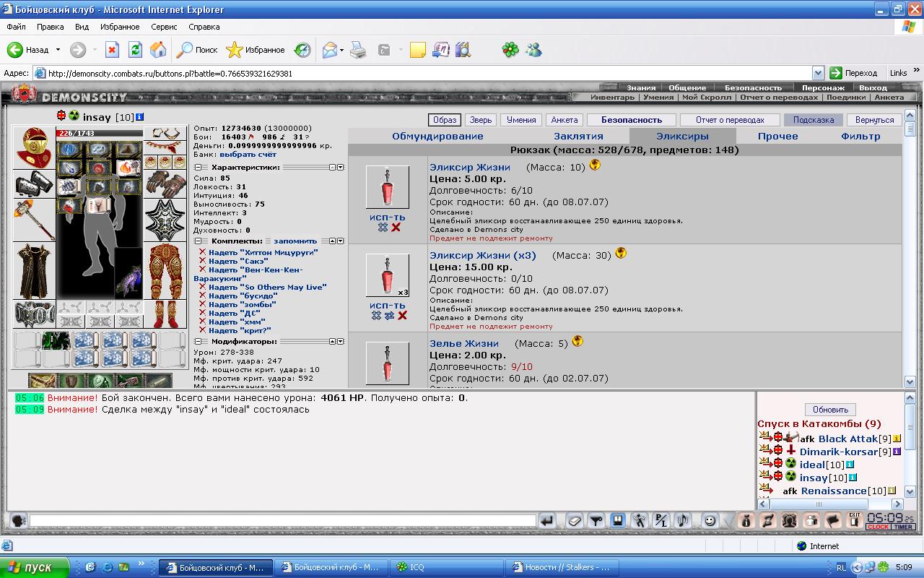This screenshot has width=924, height=578.
Task: Toggle the filter funnel icon in chat bar
Action: (x=596, y=520)
